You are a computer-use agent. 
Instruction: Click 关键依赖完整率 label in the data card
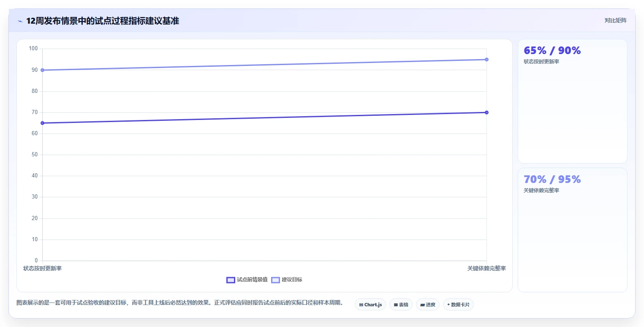[541, 191]
